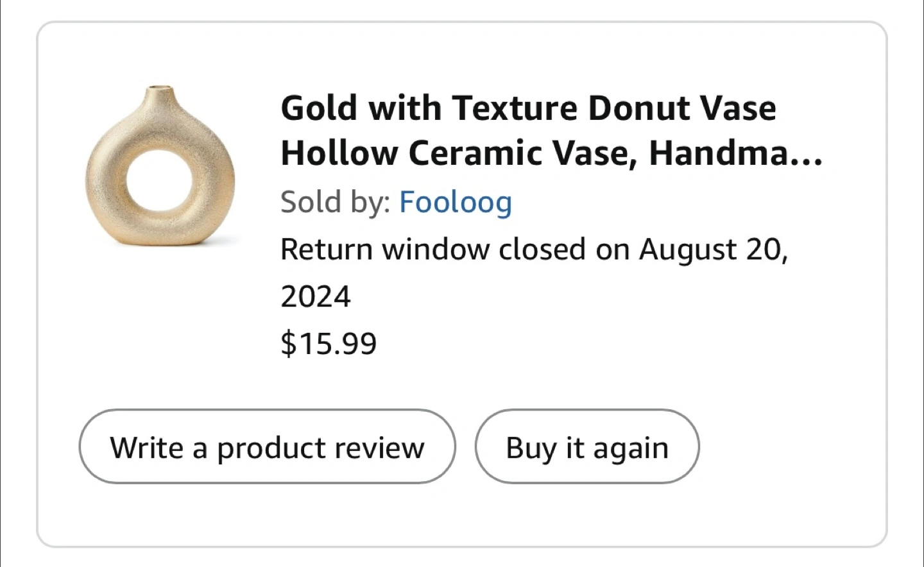Visit the Fooloog seller page link
This screenshot has height=567, width=924.
[456, 202]
